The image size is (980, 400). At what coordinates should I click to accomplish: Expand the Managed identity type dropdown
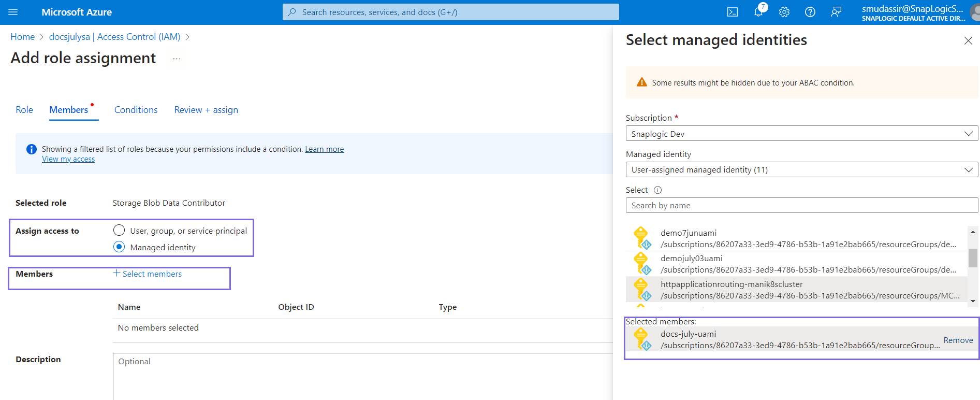point(801,170)
